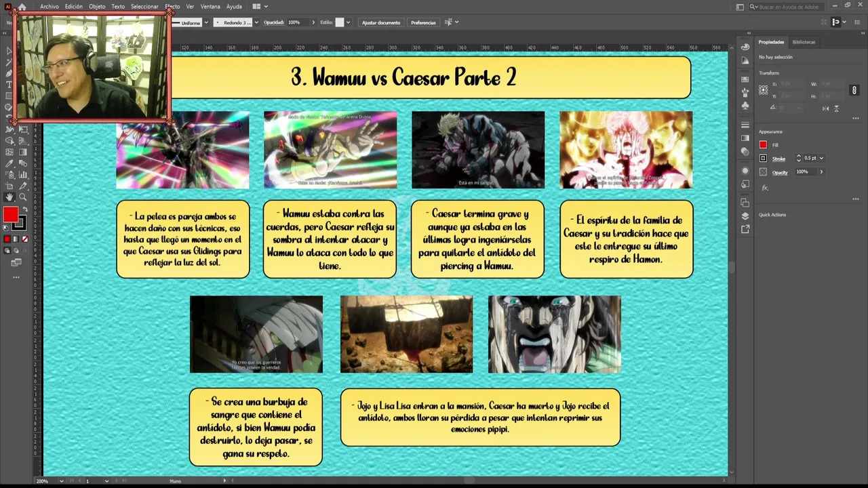The image size is (868, 488).
Task: Select the Zoom magnifier tool
Action: point(22,197)
